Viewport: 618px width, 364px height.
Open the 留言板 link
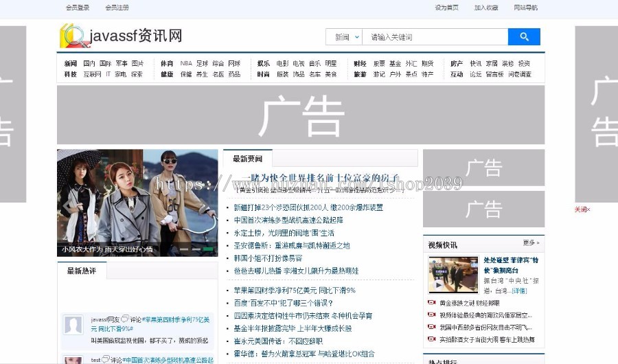tap(494, 74)
